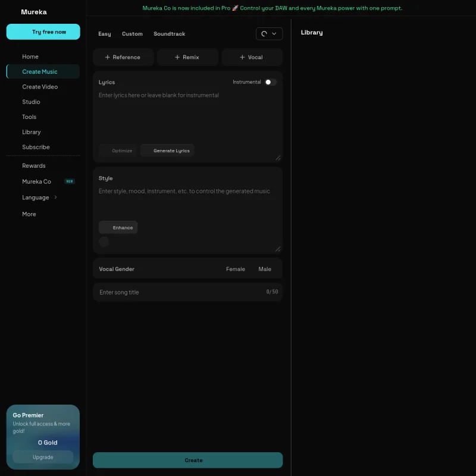This screenshot has width=476, height=476.
Task: Click the Enhance style button
Action: [118, 227]
